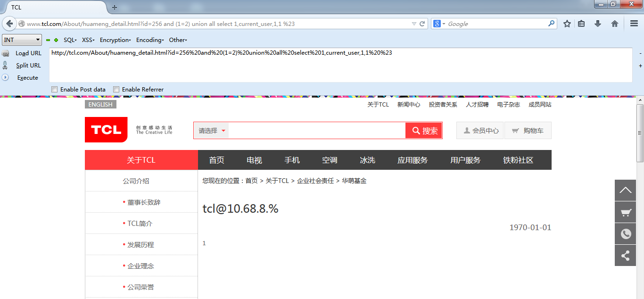Click into the site search text field
Viewport: 644px width, 299px height.
pos(317,131)
